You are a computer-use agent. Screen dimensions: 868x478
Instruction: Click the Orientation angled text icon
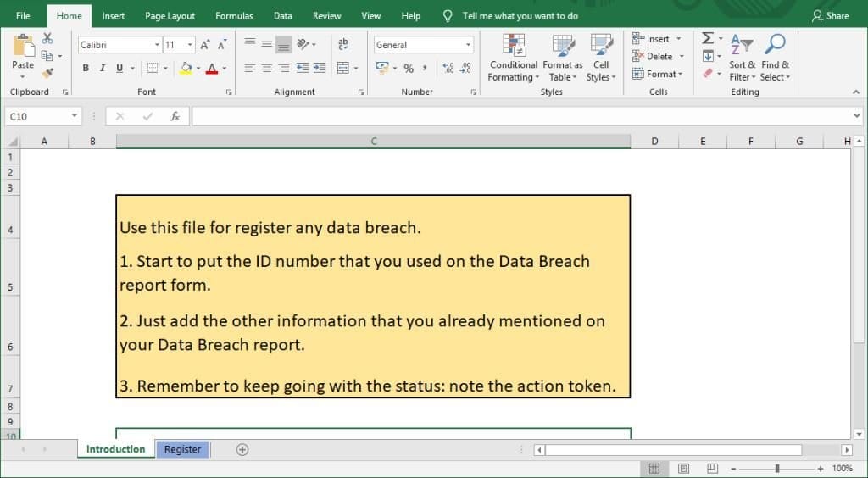[x=303, y=44]
